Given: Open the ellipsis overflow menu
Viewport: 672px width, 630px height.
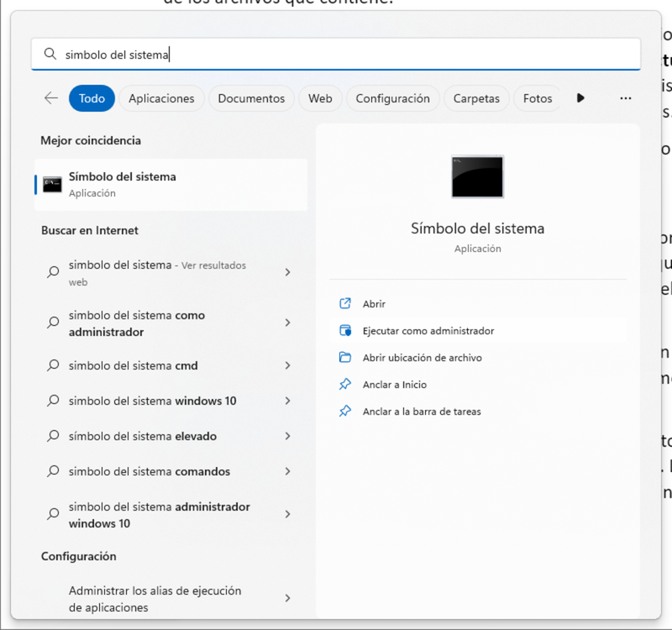Looking at the screenshot, I should click(625, 98).
